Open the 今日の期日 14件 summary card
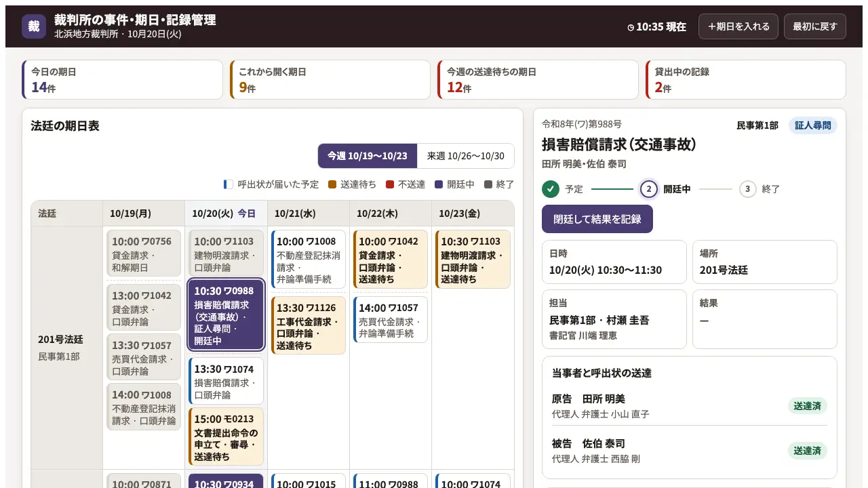This screenshot has width=868, height=488. [x=122, y=80]
